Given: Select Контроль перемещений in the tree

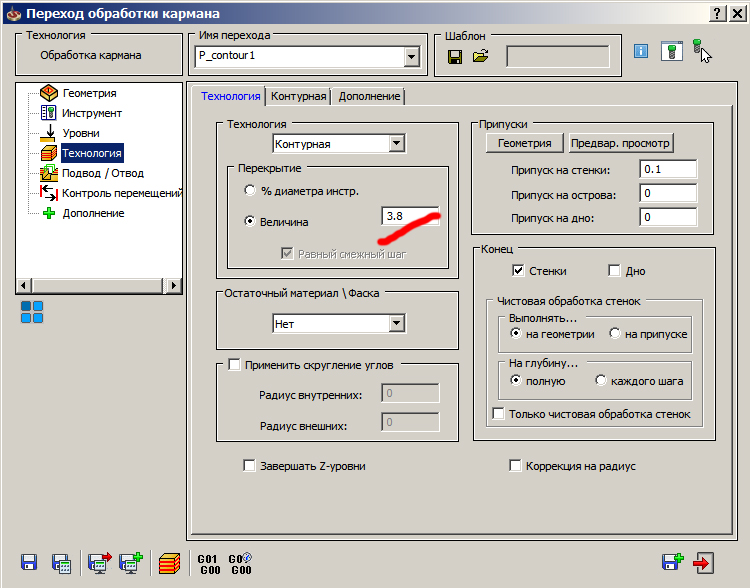Looking at the screenshot, I should click(122, 193).
